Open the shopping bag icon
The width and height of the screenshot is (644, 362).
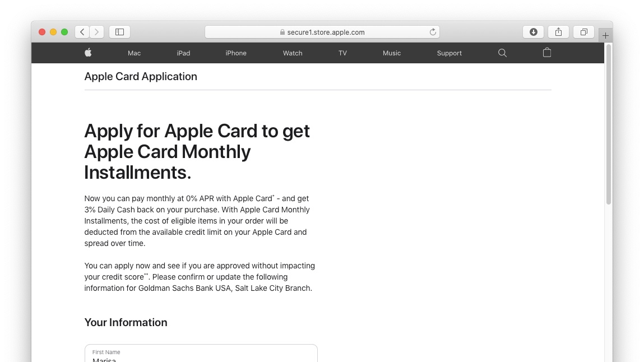pyautogui.click(x=546, y=53)
